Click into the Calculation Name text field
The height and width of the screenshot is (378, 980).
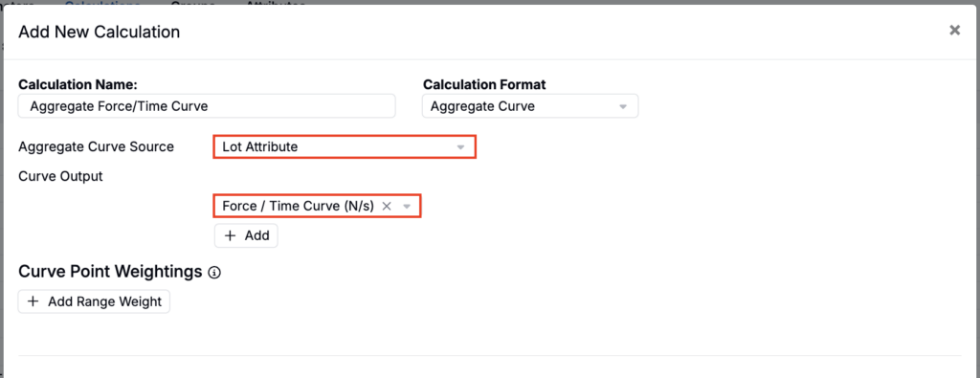(207, 106)
